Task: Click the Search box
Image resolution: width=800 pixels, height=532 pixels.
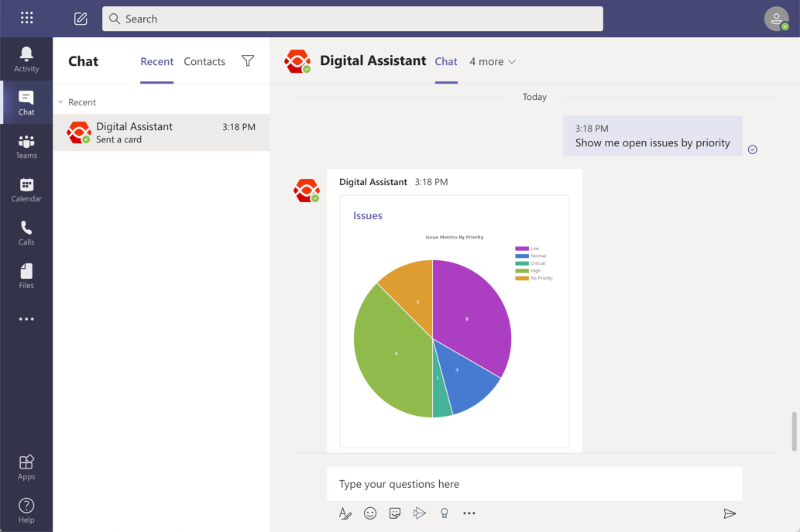Action: coord(352,19)
